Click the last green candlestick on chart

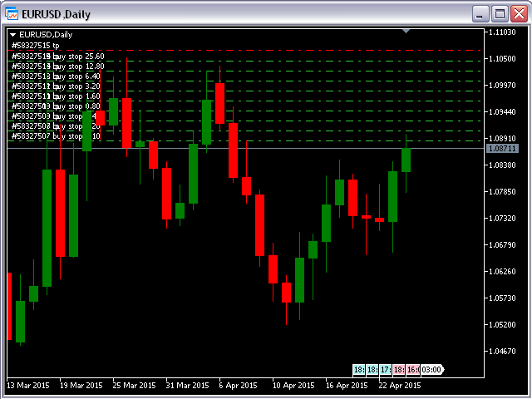[x=406, y=160]
